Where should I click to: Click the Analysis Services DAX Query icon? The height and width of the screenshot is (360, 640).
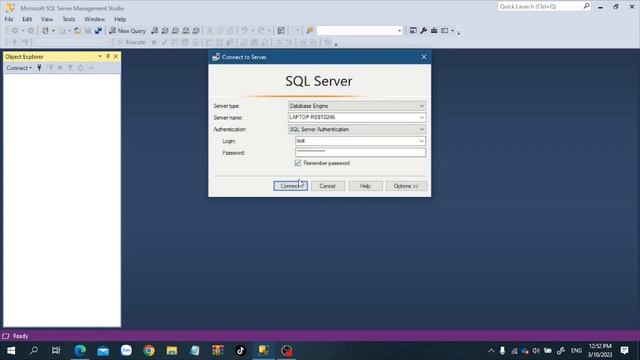[196, 31]
